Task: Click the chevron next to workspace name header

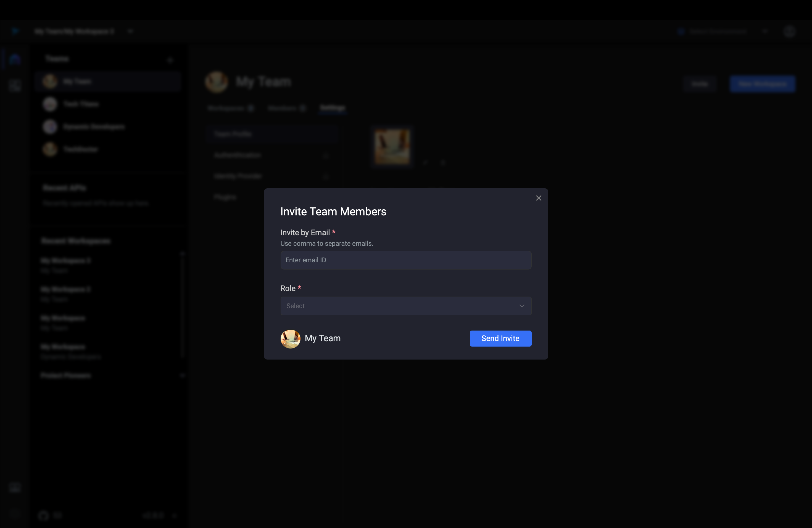Action: tap(130, 31)
